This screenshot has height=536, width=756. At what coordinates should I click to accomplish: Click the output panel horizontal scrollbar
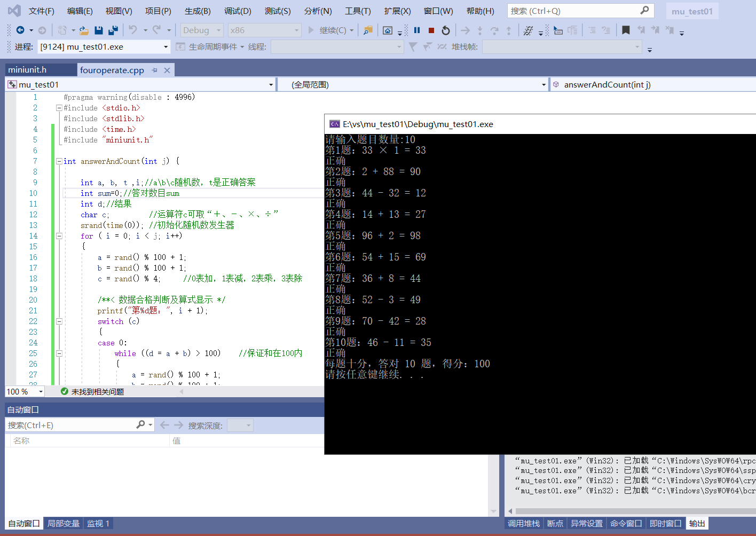tap(630, 511)
